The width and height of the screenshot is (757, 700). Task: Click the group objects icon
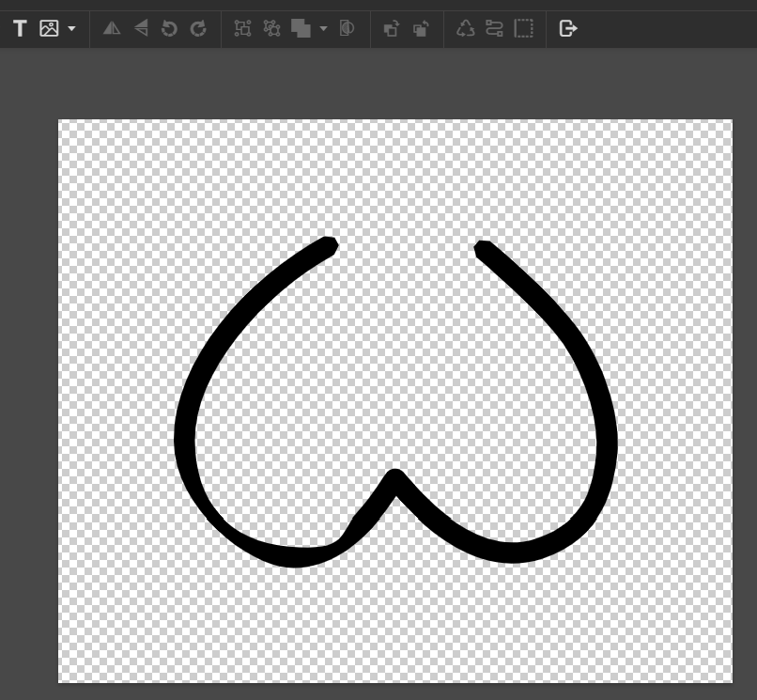[x=242, y=29]
